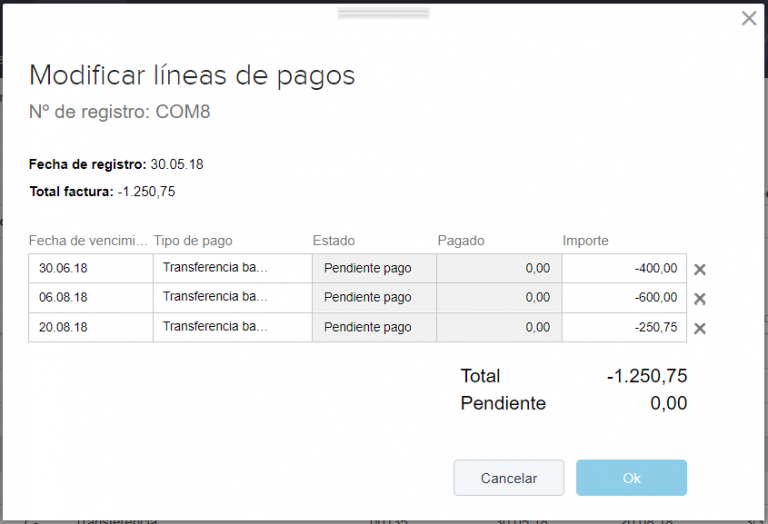The height and width of the screenshot is (524, 768).
Task: Select the 06.08.18 due date field
Action: (90, 297)
